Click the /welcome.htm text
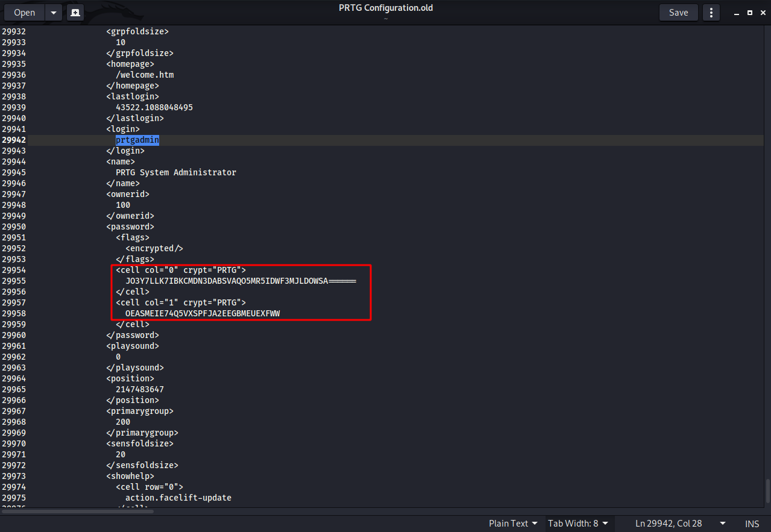Image resolution: width=771 pixels, height=532 pixels. 145,75
